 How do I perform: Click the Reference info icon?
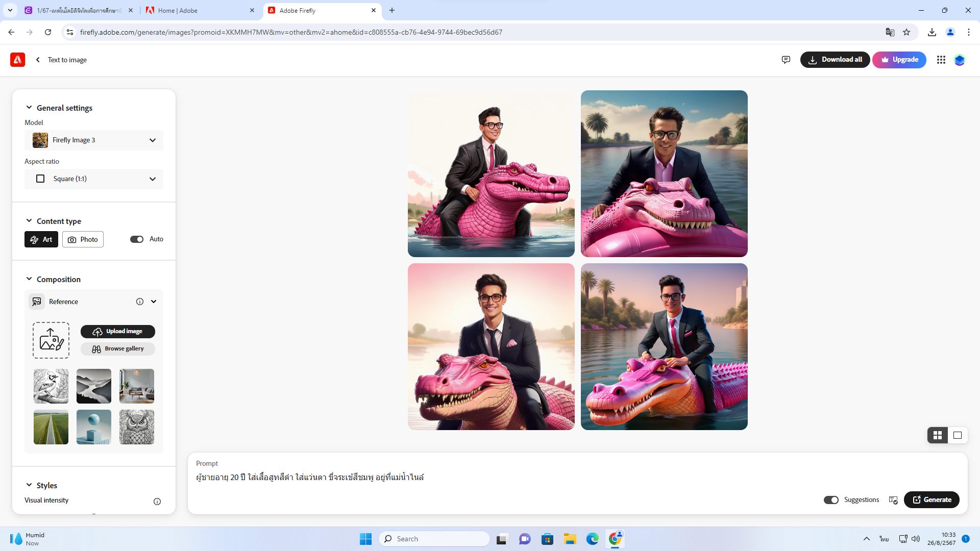pyautogui.click(x=139, y=302)
